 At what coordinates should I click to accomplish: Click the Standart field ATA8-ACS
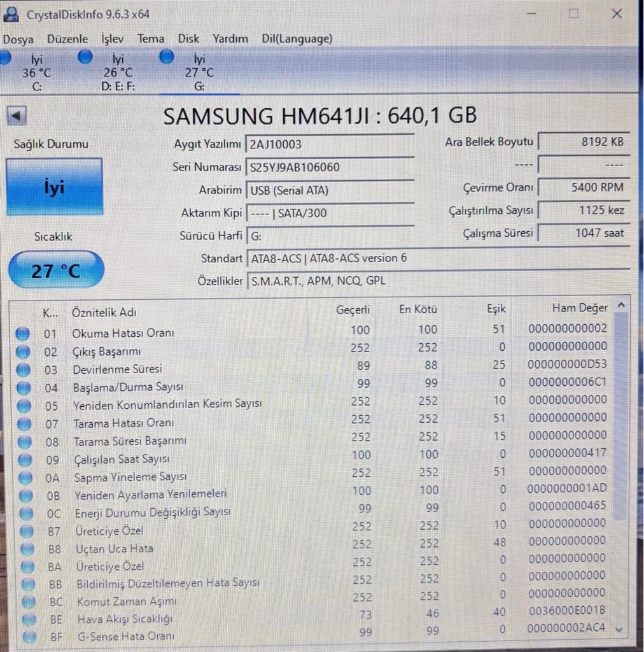tap(438, 259)
